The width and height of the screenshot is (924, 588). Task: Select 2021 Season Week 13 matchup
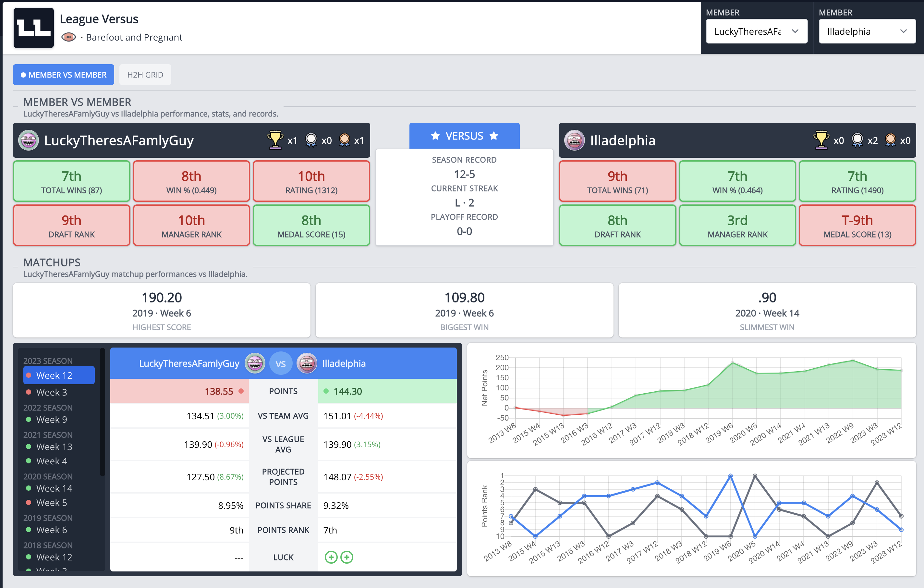click(59, 447)
